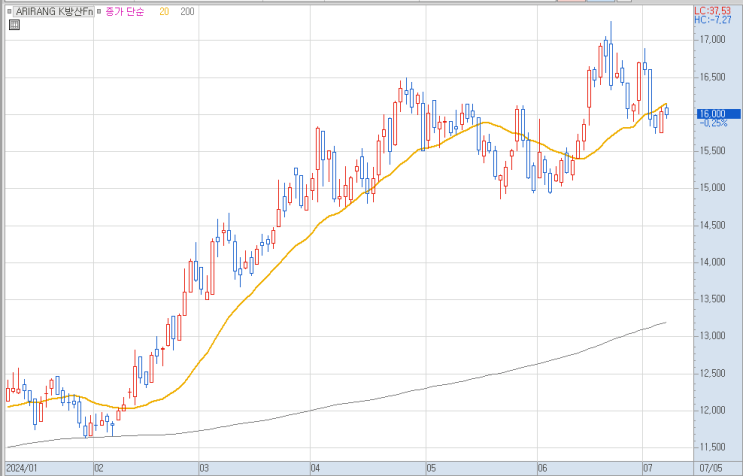Viewport: 743px width, 476px height.
Task: Click the 05 month axis label
Action: (431, 468)
